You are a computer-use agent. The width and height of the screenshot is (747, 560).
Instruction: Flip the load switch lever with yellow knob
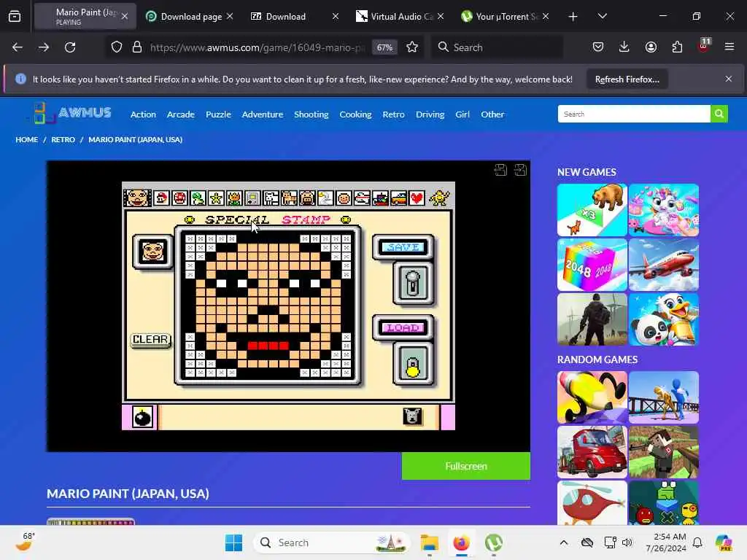(x=413, y=364)
